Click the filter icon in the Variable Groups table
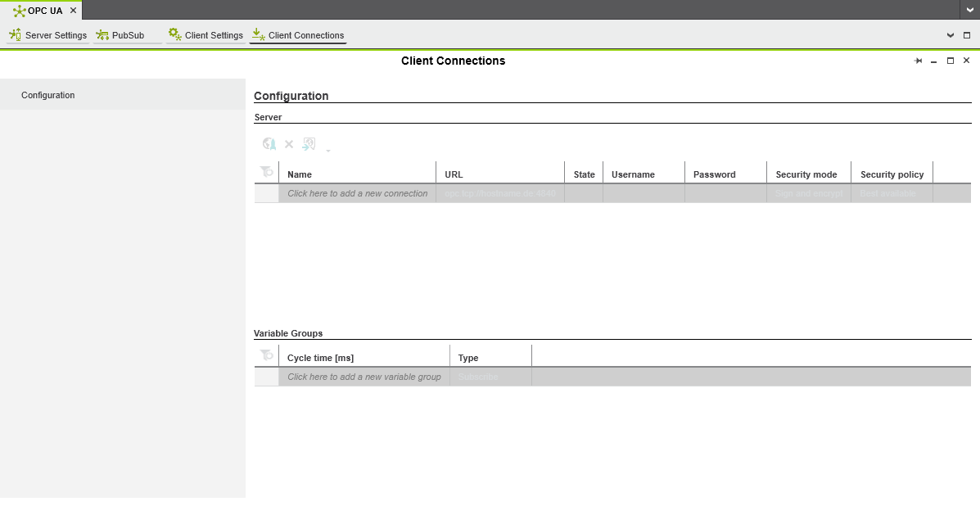 coord(267,355)
